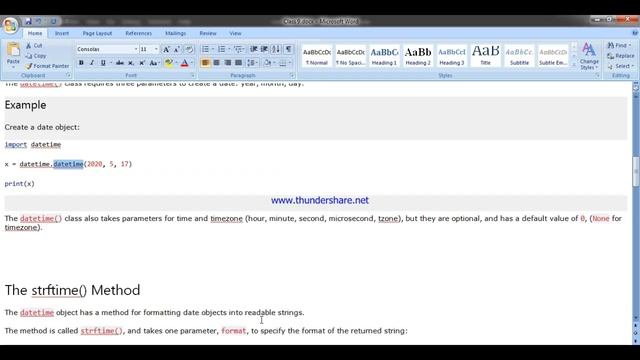Click the vertical scrollbar thumb
This screenshot has width=640, height=360.
coord(636,171)
